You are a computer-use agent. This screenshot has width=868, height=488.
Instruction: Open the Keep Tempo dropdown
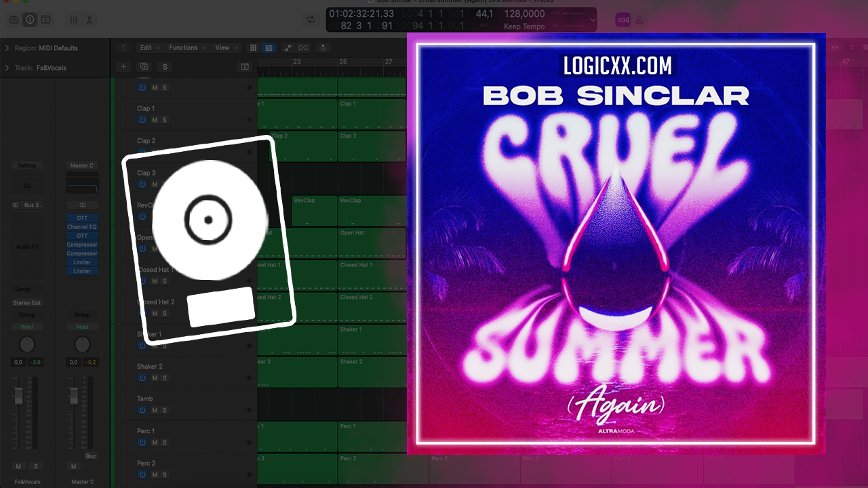525,26
